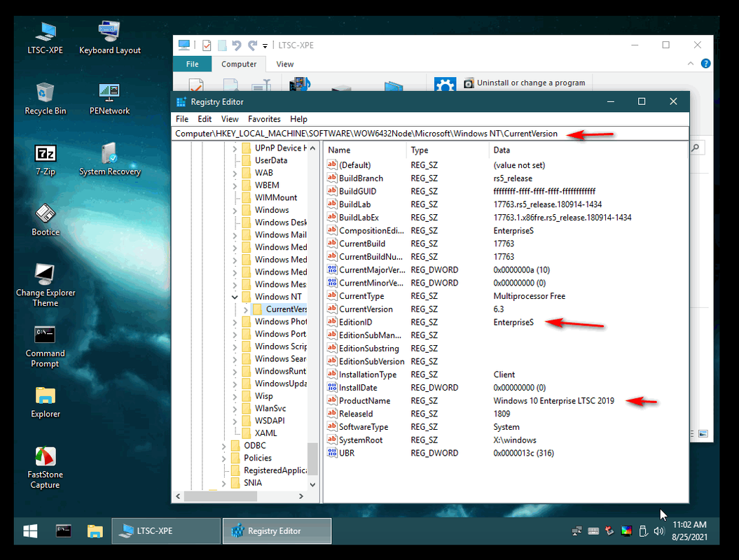Select the CurrentMajorVer... DWORD value

point(372,270)
